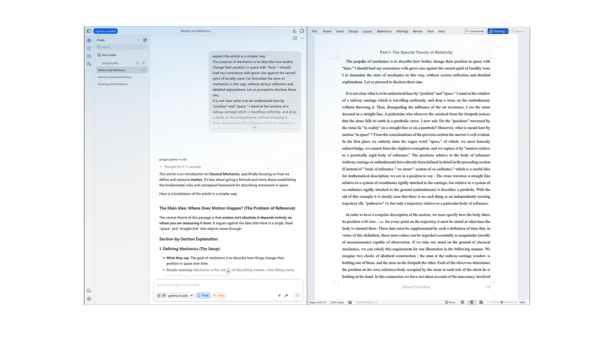Open the spelling proofing icon in Word status bar
615x364 pixels.
[350, 303]
